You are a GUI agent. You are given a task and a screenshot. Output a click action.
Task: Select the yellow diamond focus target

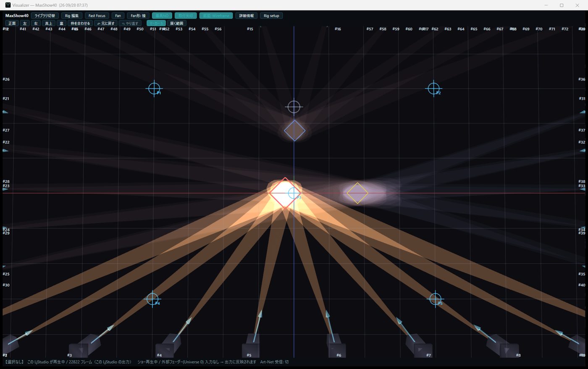(357, 193)
